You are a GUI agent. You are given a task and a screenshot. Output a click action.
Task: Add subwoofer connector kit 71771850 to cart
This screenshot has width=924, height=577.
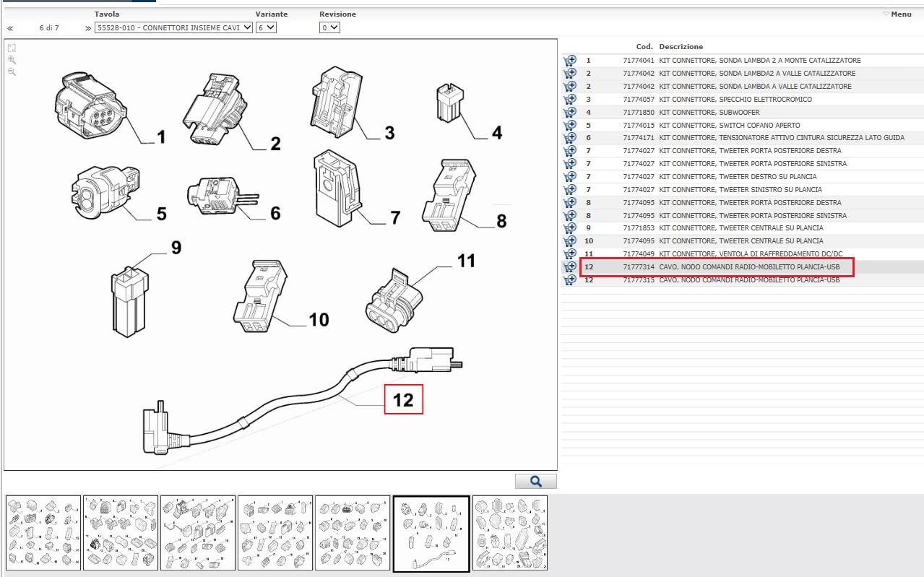pos(569,113)
